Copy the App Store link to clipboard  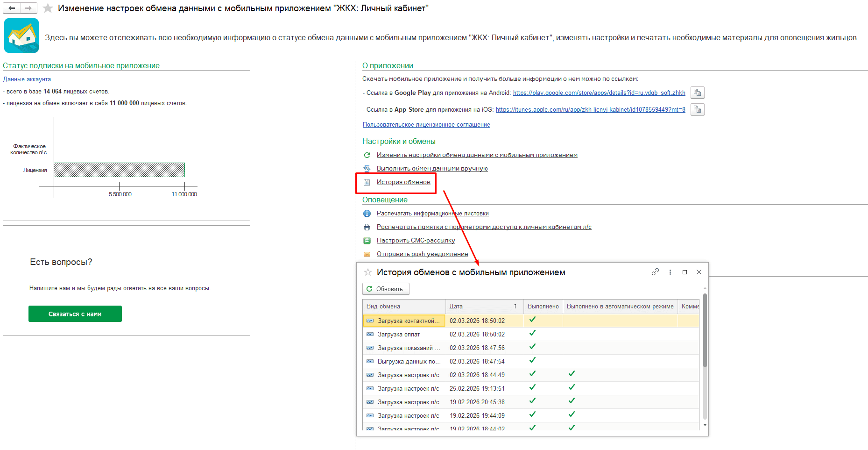(x=697, y=109)
